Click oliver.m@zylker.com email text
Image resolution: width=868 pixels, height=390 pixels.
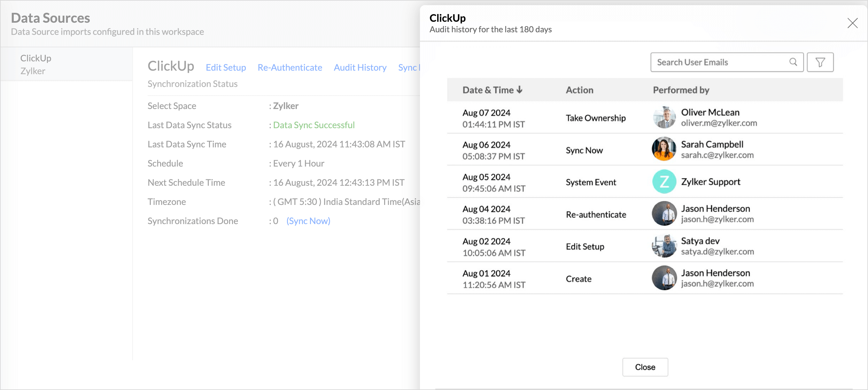(719, 123)
